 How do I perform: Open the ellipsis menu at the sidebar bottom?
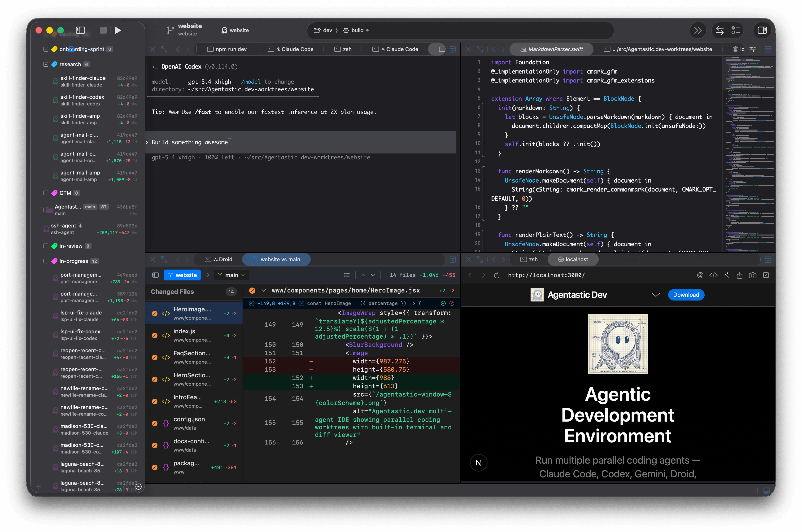(138, 487)
